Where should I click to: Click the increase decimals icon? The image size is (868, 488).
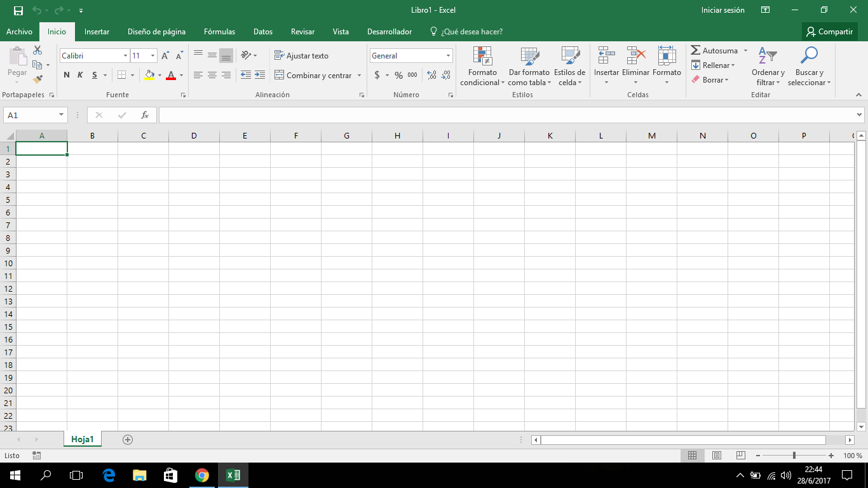(432, 75)
